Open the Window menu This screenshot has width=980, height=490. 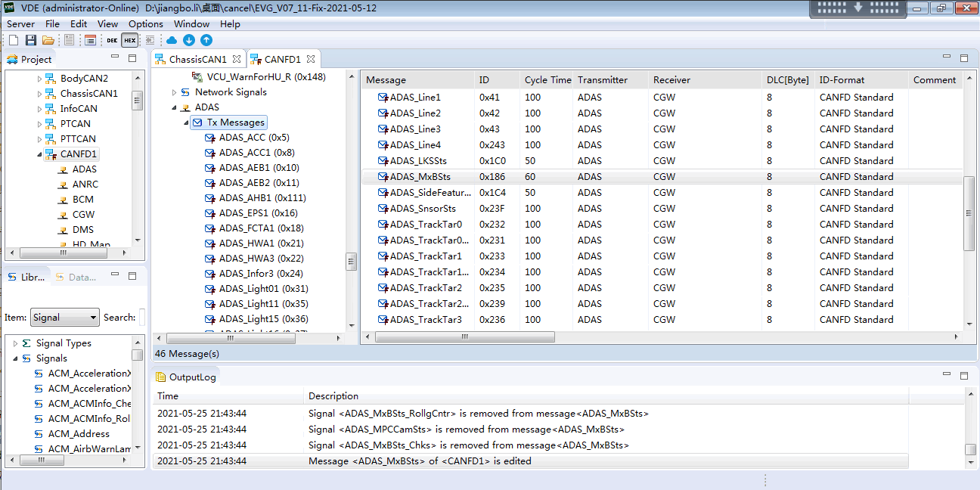point(191,23)
